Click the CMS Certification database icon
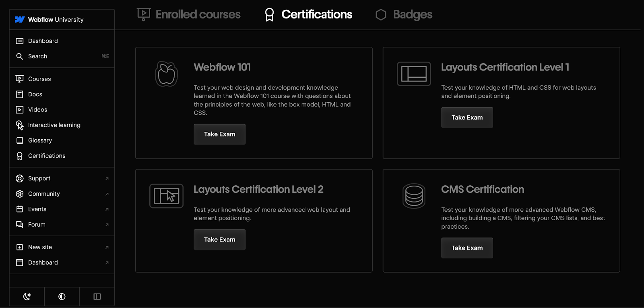The width and height of the screenshot is (644, 308). coord(414,196)
